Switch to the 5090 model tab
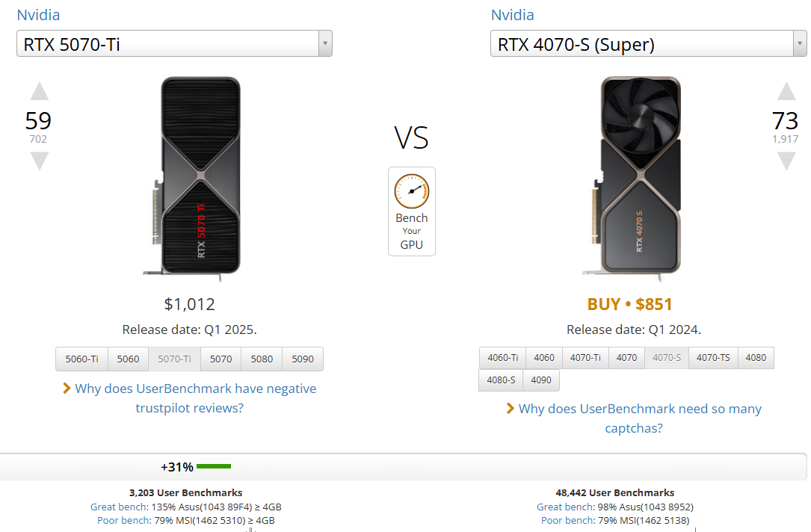The image size is (811, 532). click(x=302, y=359)
